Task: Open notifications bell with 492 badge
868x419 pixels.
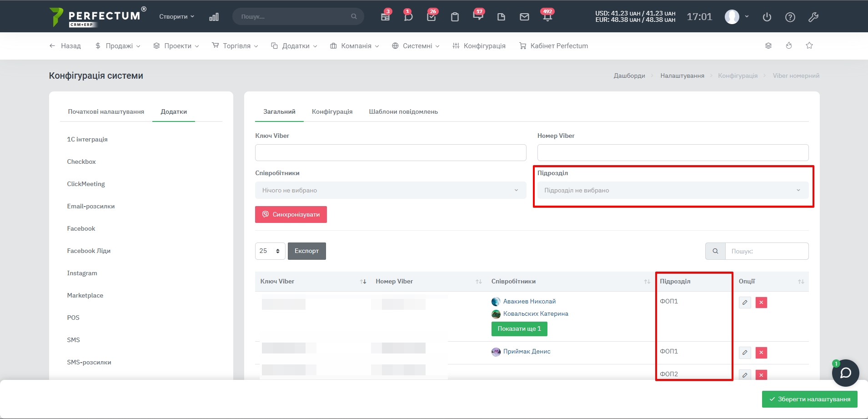Action: (547, 17)
